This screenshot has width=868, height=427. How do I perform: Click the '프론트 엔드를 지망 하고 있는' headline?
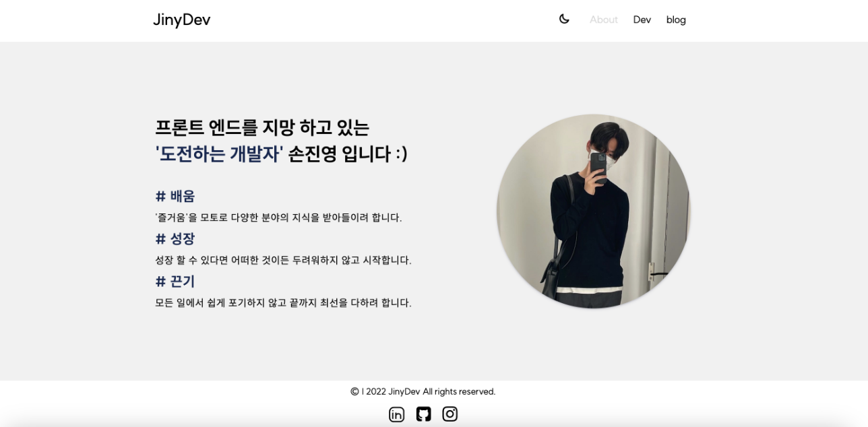coord(262,127)
